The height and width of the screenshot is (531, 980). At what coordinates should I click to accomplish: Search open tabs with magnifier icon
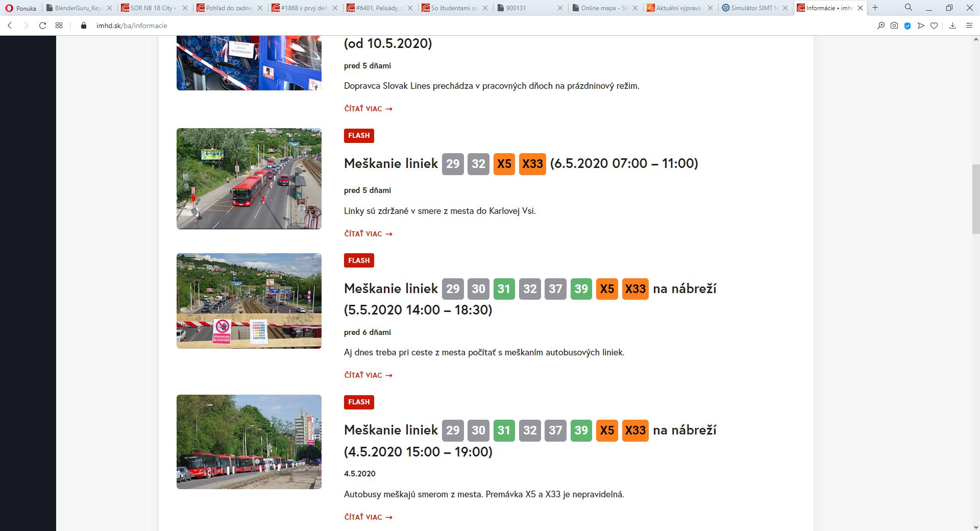click(909, 8)
